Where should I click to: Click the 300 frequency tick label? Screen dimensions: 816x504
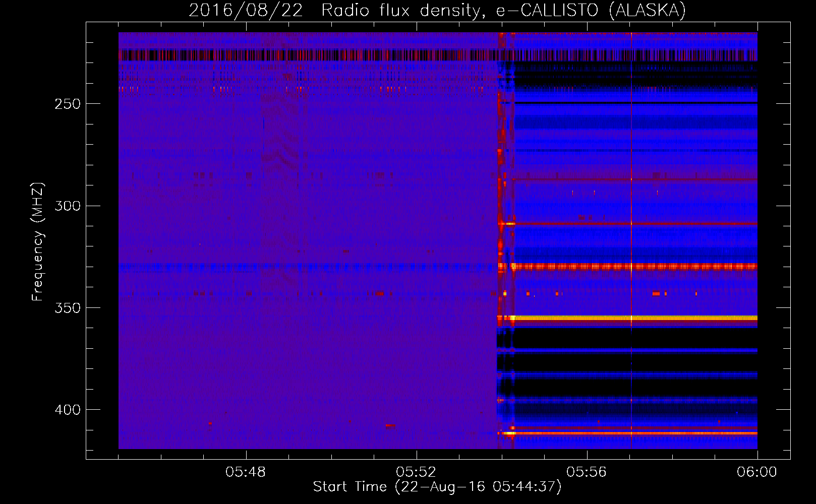tap(68, 206)
